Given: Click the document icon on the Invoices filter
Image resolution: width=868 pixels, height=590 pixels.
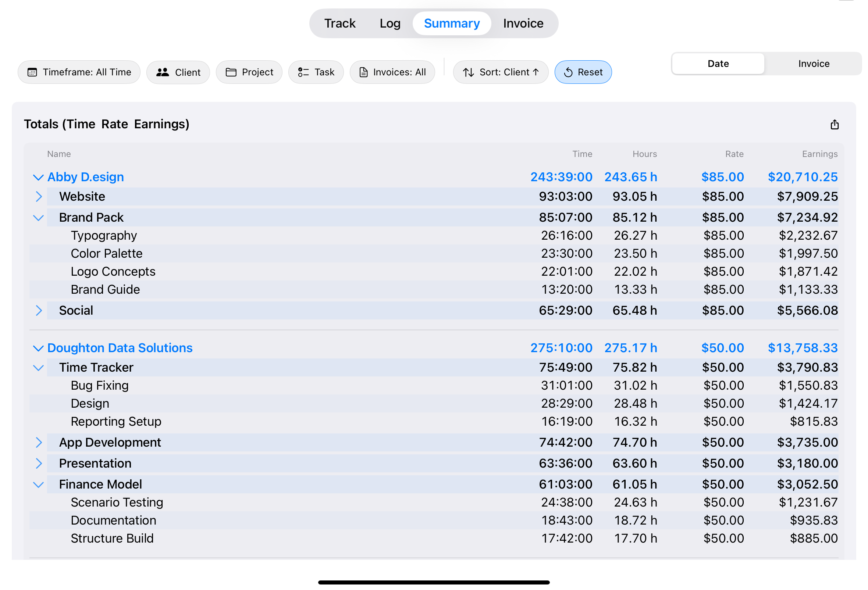Looking at the screenshot, I should [363, 72].
